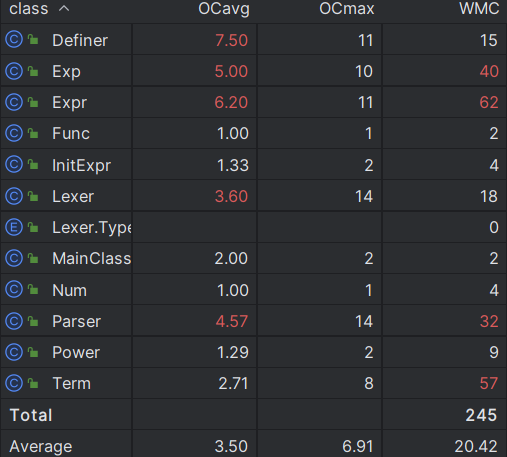Select the Lexer class name
The image size is (507, 457).
(x=73, y=196)
